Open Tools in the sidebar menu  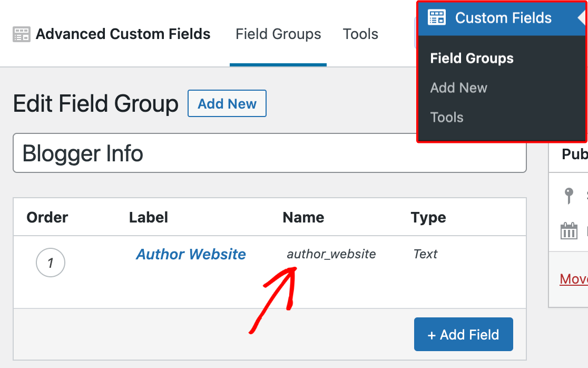(447, 118)
